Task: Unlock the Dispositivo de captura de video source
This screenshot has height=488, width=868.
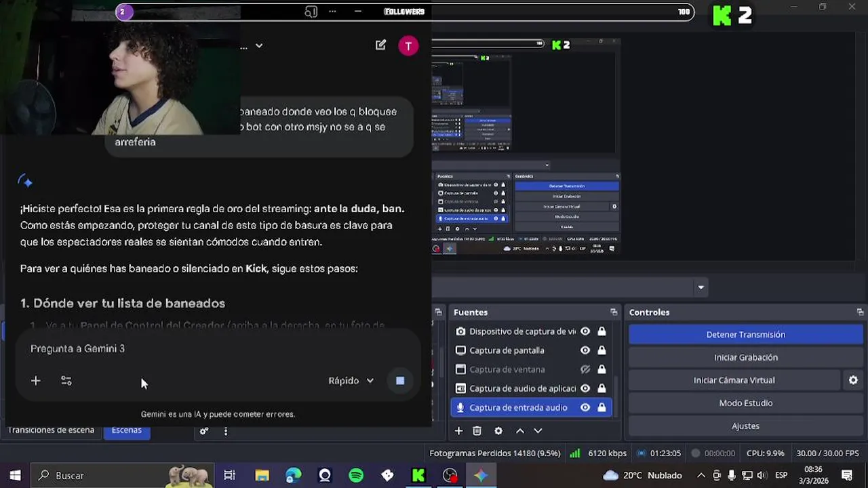Action: (601, 331)
